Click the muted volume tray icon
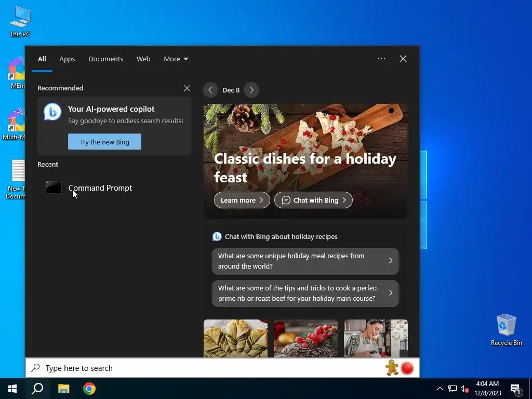This screenshot has height=399, width=532. (465, 389)
